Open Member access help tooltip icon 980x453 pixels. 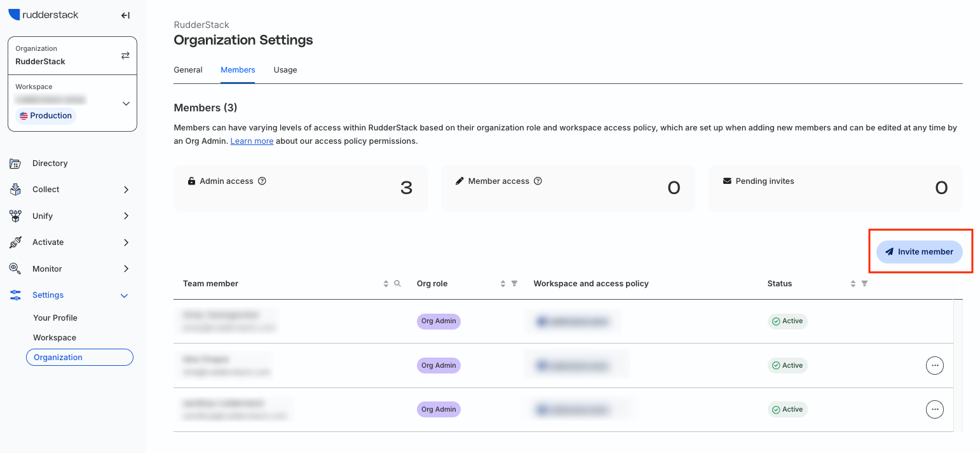pos(538,181)
